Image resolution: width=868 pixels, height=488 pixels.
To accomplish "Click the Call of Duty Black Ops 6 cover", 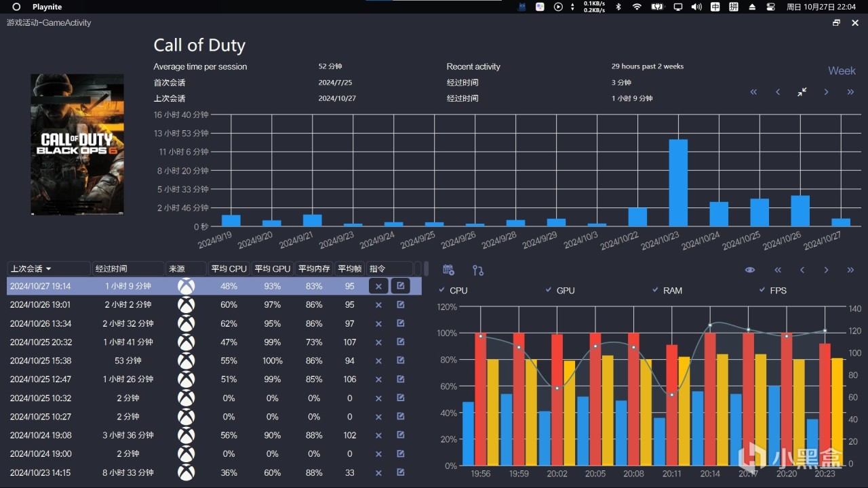I will click(x=77, y=144).
